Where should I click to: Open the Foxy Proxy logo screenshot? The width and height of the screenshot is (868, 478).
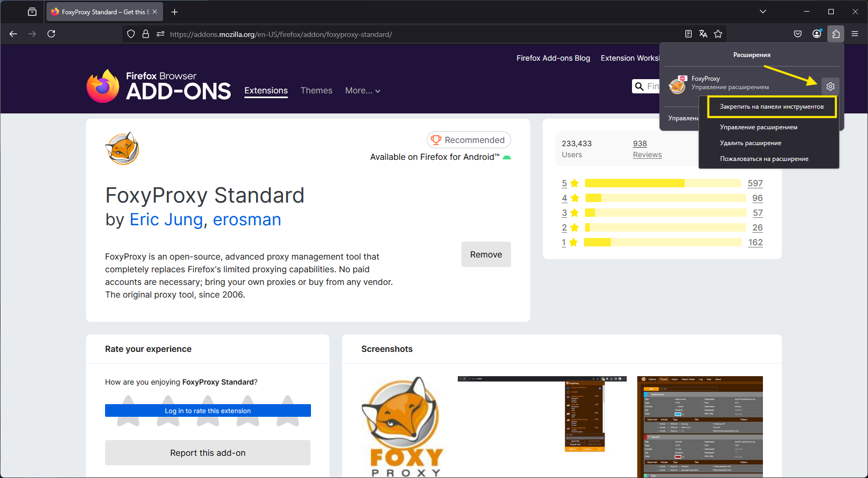pyautogui.click(x=403, y=427)
